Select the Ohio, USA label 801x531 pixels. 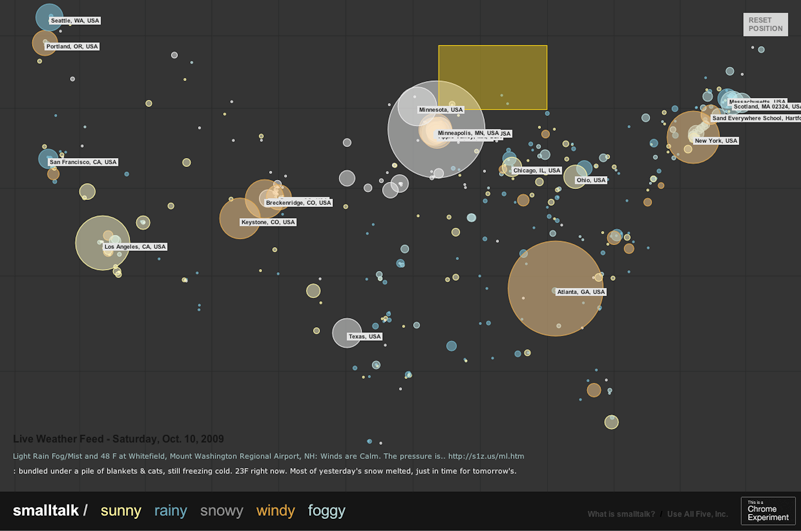coord(591,180)
